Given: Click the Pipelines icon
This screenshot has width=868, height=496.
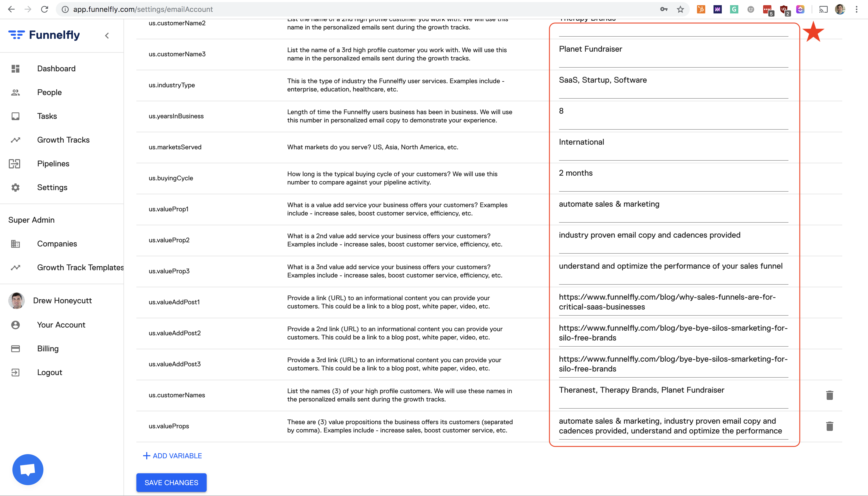Looking at the screenshot, I should (15, 164).
